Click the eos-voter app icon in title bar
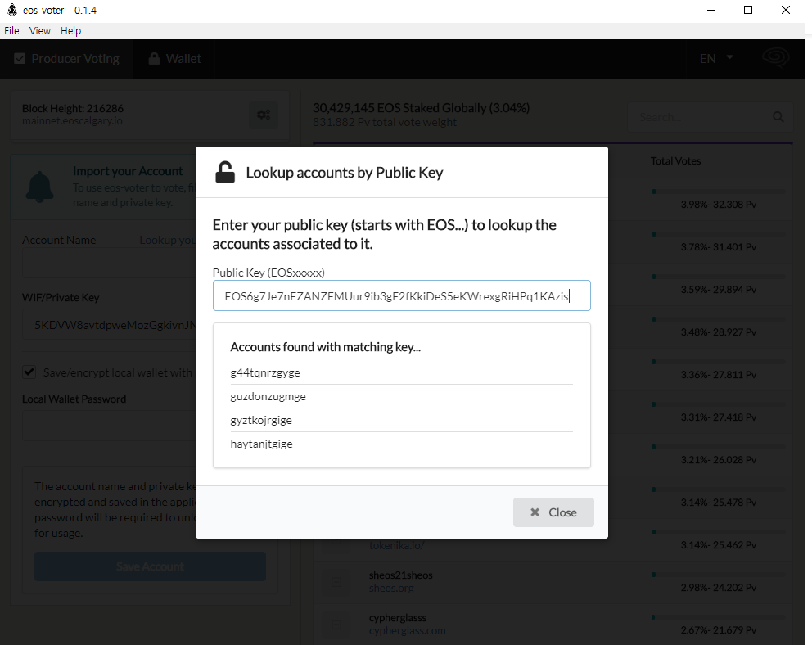The width and height of the screenshot is (812, 645). [x=12, y=10]
